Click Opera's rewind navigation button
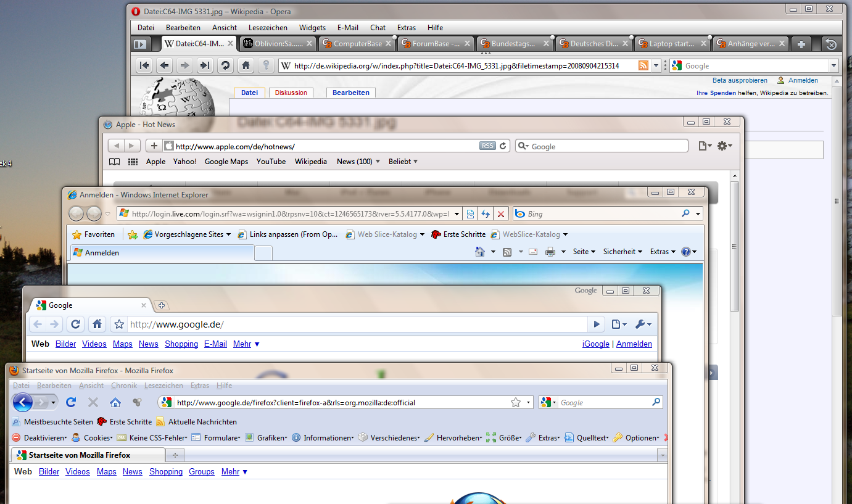The image size is (852, 504). [144, 65]
